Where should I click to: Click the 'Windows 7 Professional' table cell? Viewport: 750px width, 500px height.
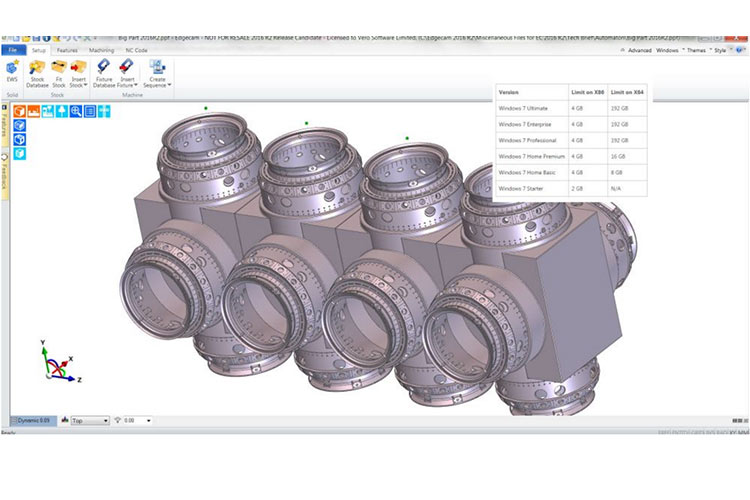click(x=531, y=141)
